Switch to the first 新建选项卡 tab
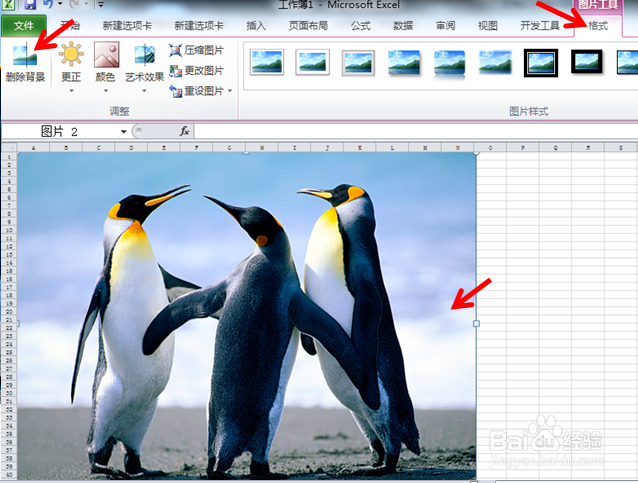 coord(127,26)
